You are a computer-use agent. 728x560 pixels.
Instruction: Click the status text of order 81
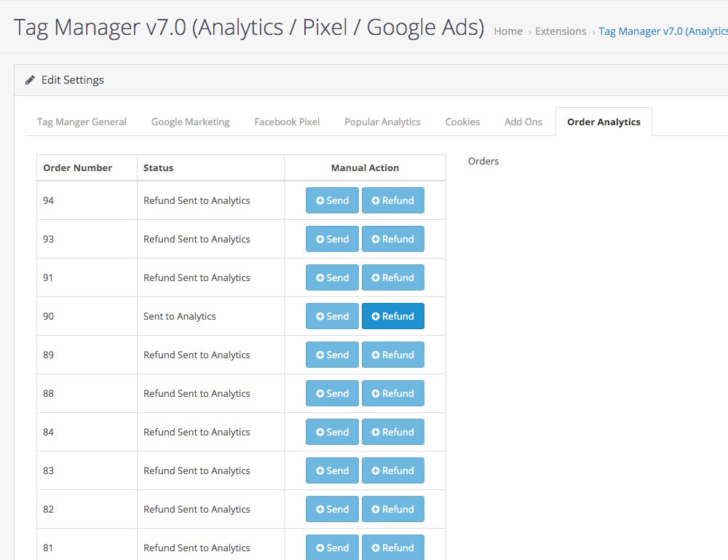tap(197, 548)
